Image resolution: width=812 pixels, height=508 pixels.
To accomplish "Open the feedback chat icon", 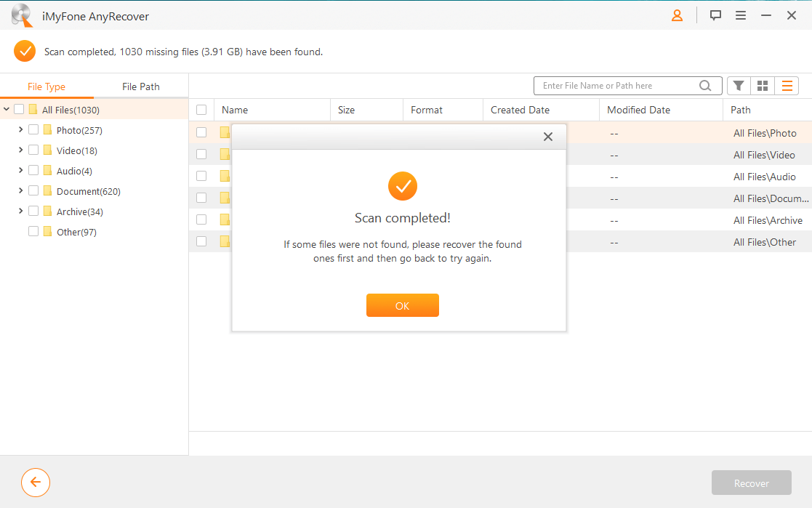I will tap(715, 15).
